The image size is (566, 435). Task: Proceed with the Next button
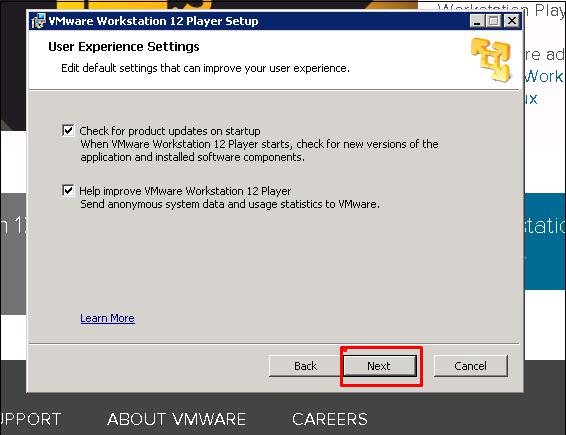click(x=380, y=366)
